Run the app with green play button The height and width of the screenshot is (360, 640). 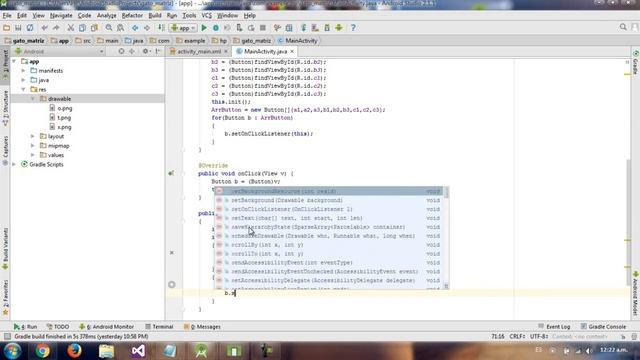pyautogui.click(x=204, y=28)
